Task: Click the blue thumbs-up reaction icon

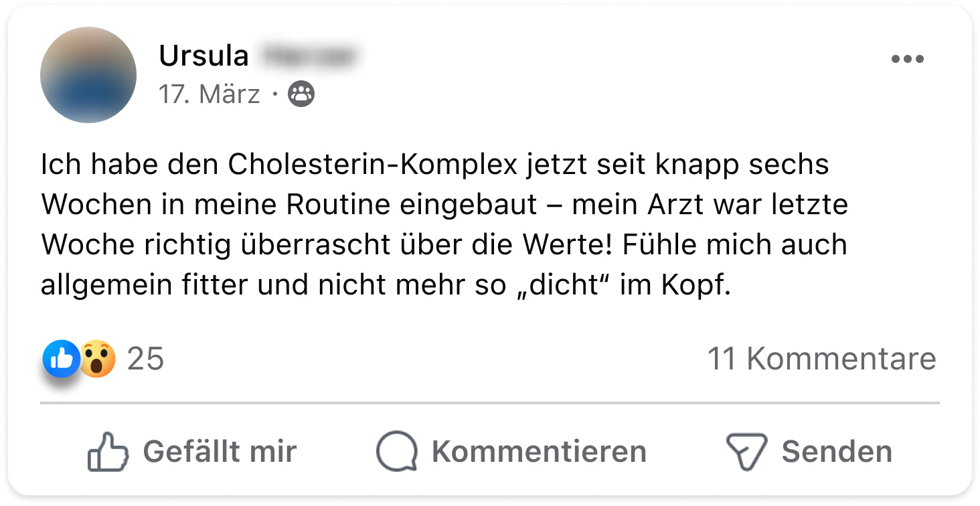Action: click(61, 359)
